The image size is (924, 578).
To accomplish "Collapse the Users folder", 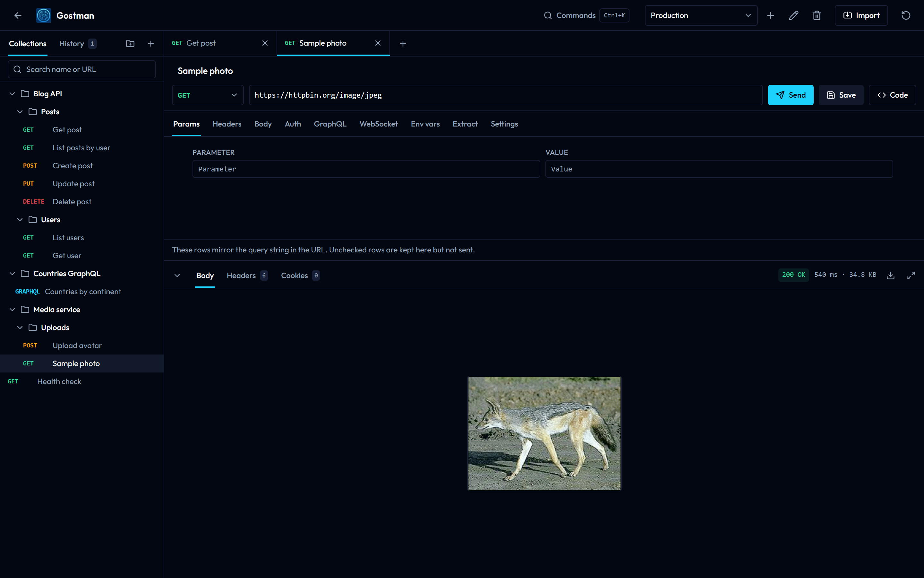I will [20, 219].
